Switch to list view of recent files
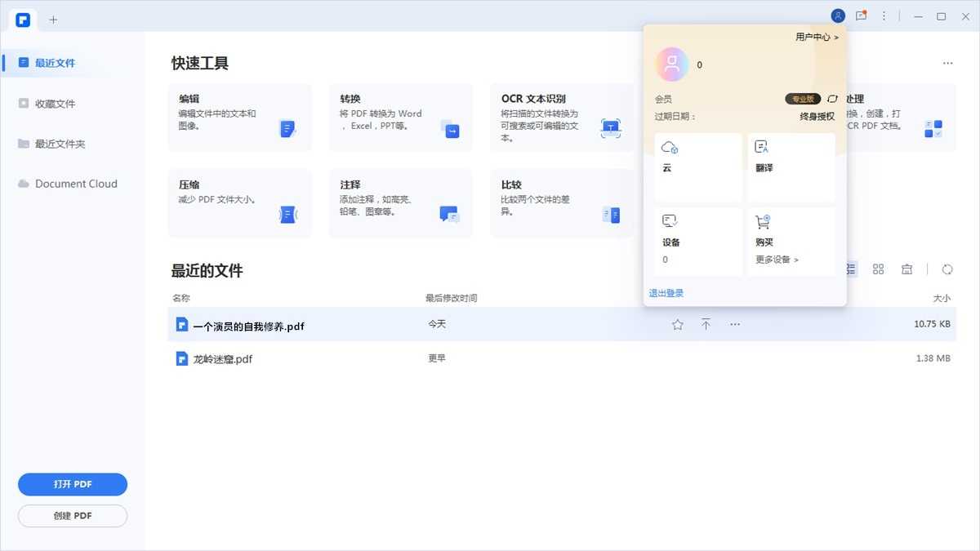Image resolution: width=980 pixels, height=551 pixels. (x=852, y=269)
